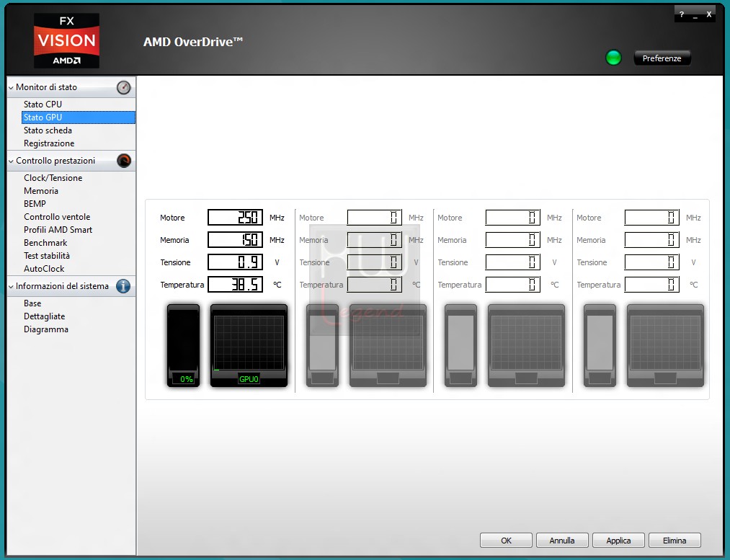The height and width of the screenshot is (560, 730).
Task: Click GPU0 Memoria value field 150
Action: (235, 240)
